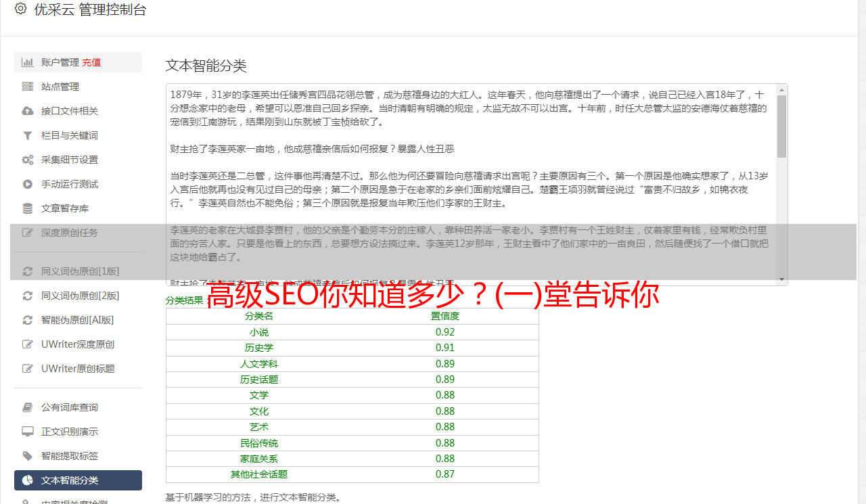Click the refresh icon for 智能伪原创[AI版]
Screen dimensions: 866x504
point(28,320)
